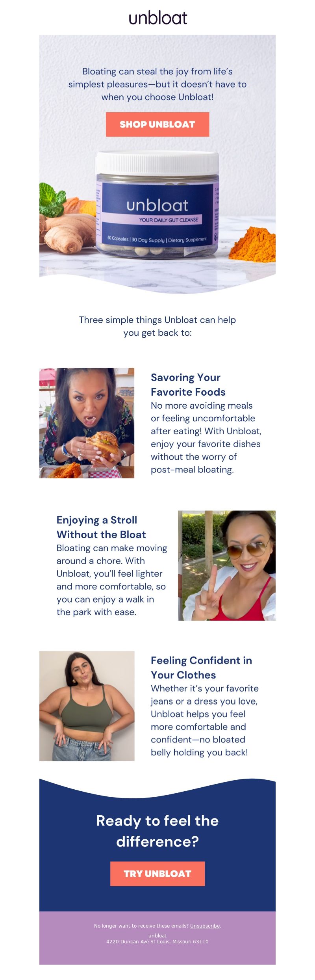Click the orange turmeric powder in image

tap(253, 244)
